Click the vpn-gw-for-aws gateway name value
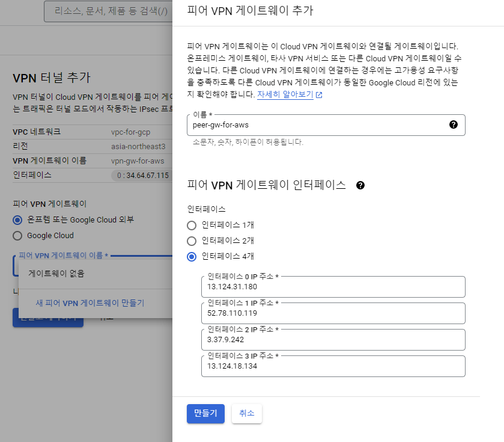The height and width of the screenshot is (442, 504). [x=138, y=161]
